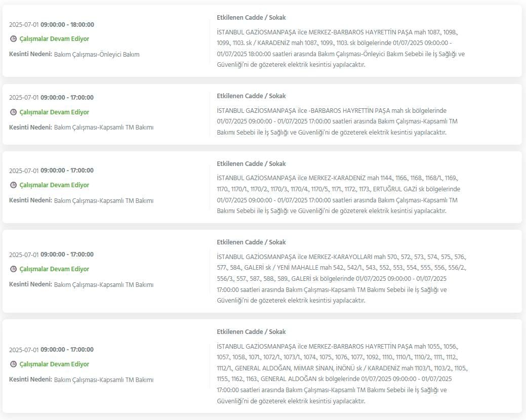This screenshot has height=420, width=526.
Task: Click the 'Bakım Çalışması-Önleyici Bakım' outage reason
Action: (97, 55)
